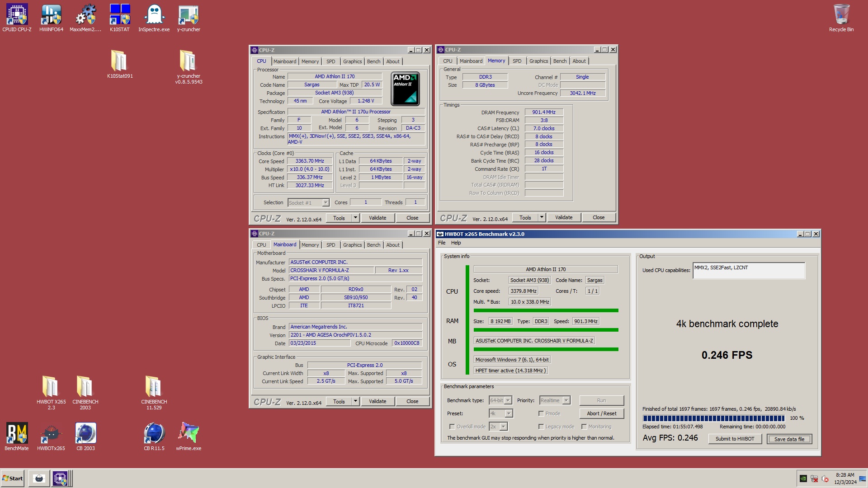Viewport: 868px width, 488px height.
Task: Launch K10STAT desktop shortcut
Action: tap(120, 18)
